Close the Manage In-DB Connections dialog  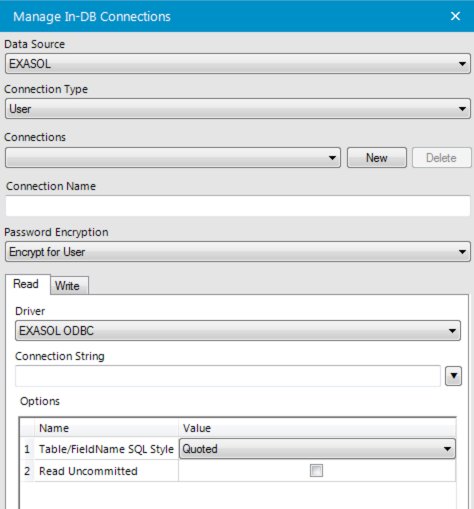(x=455, y=16)
